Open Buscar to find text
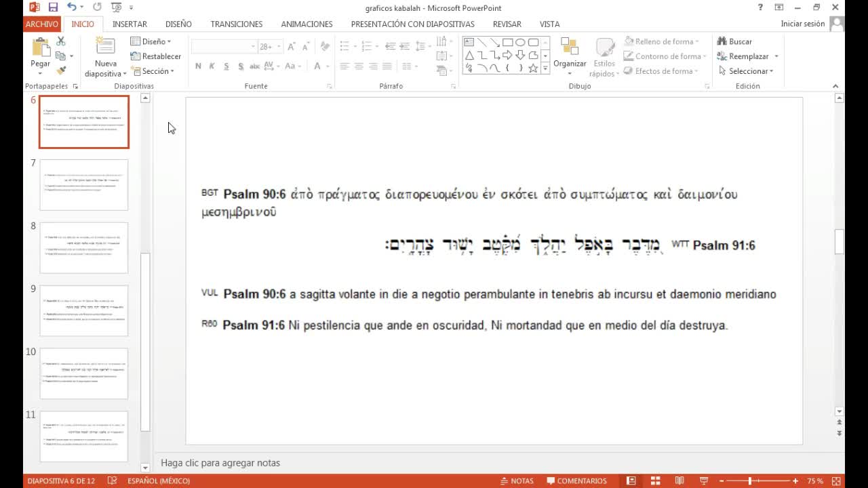 click(734, 41)
